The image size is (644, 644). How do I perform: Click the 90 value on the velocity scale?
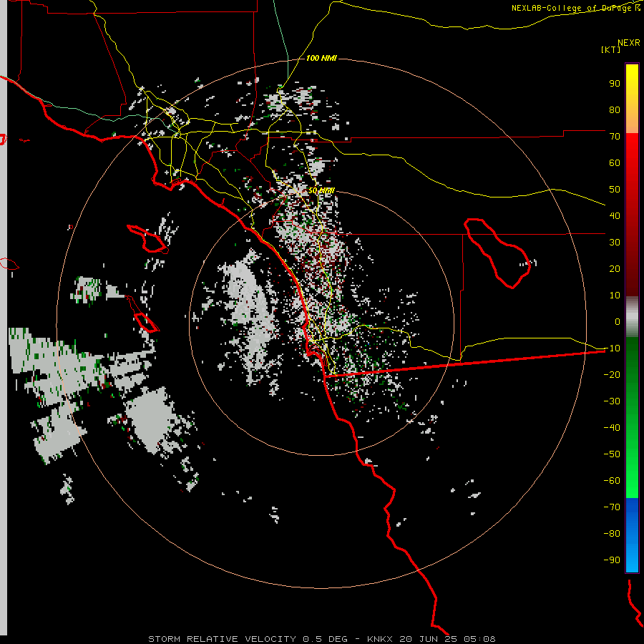point(615,84)
